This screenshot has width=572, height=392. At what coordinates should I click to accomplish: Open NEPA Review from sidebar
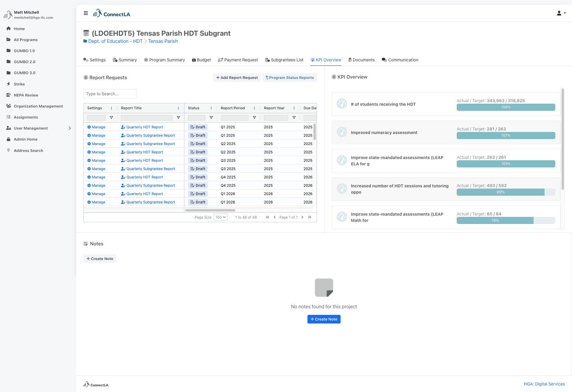pos(26,95)
